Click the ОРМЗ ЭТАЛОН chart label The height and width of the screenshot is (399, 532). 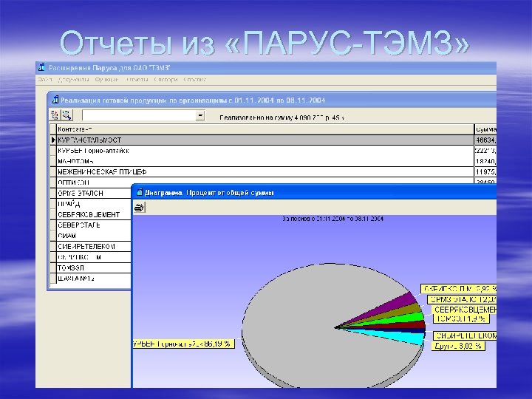(x=462, y=299)
